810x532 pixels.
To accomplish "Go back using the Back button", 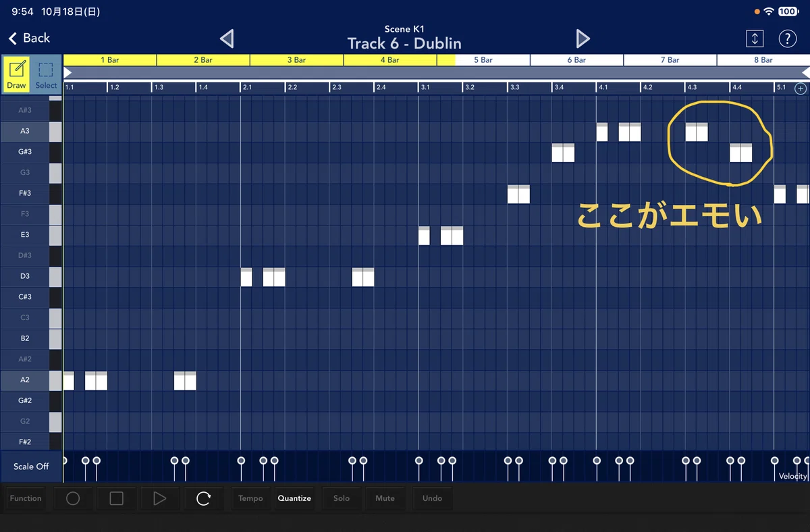I will (30, 38).
